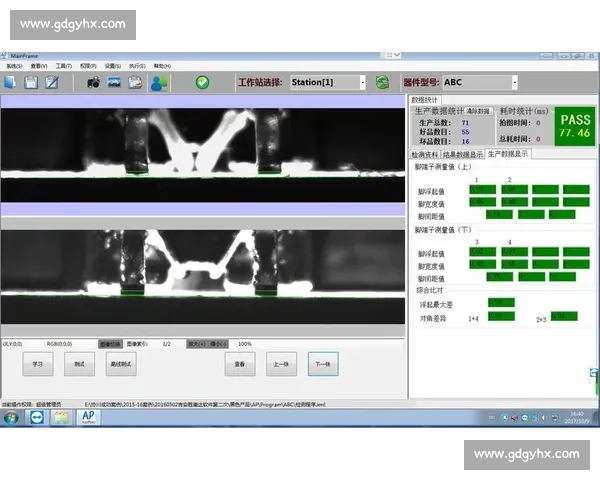Open the 工具(T) menu

coord(64,65)
